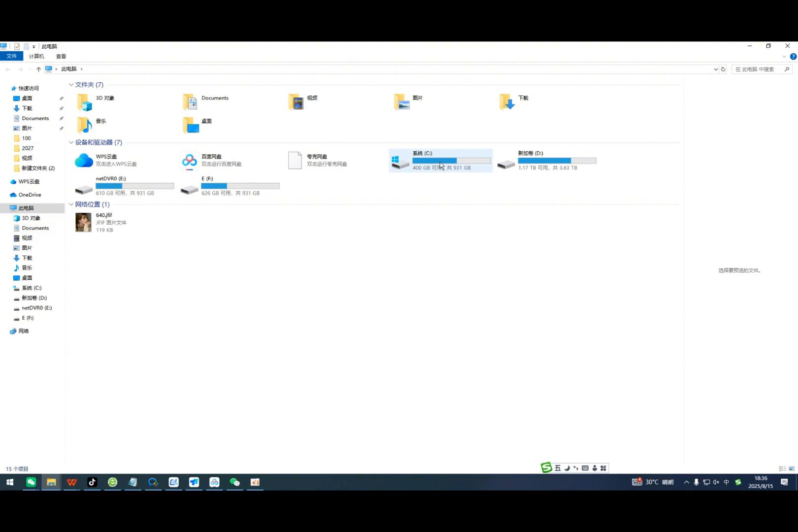Image resolution: width=798 pixels, height=532 pixels.
Task: Toggle the ribbon expand chevron
Action: pyautogui.click(x=784, y=57)
